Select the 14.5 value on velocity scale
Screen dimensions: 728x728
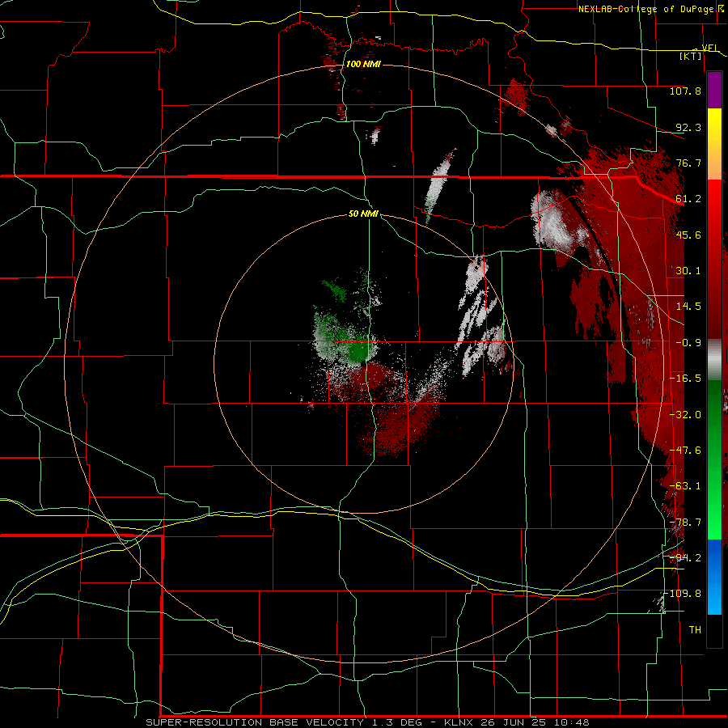click(688, 307)
